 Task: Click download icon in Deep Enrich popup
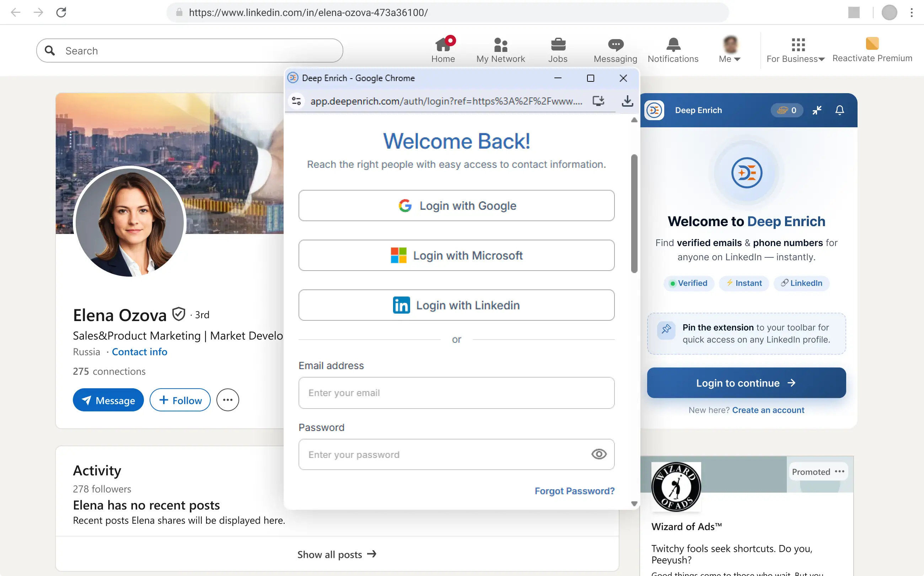click(x=627, y=101)
